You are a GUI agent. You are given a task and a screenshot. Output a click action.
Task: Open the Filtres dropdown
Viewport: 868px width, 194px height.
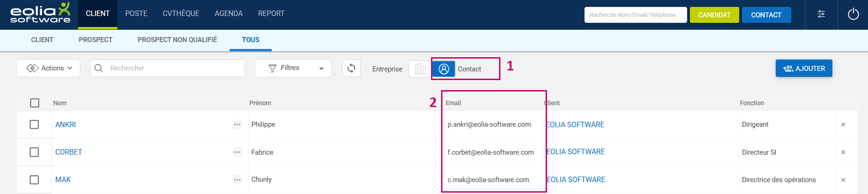pos(293,68)
